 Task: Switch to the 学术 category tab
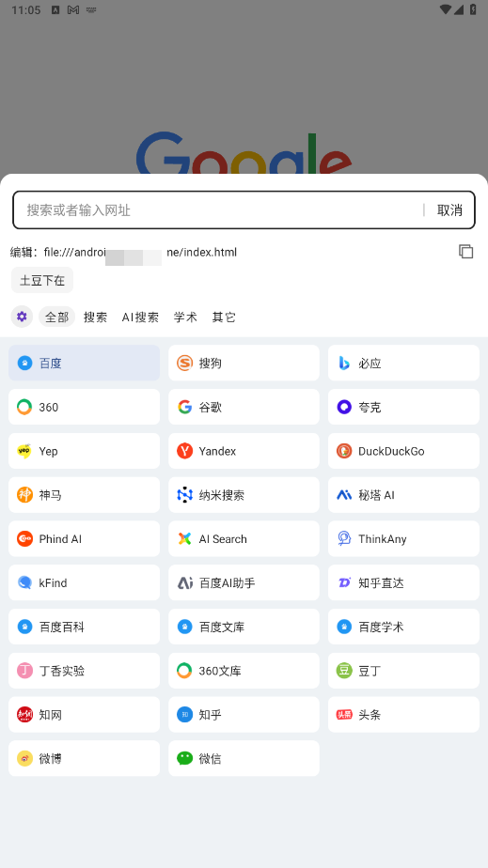coord(185,317)
